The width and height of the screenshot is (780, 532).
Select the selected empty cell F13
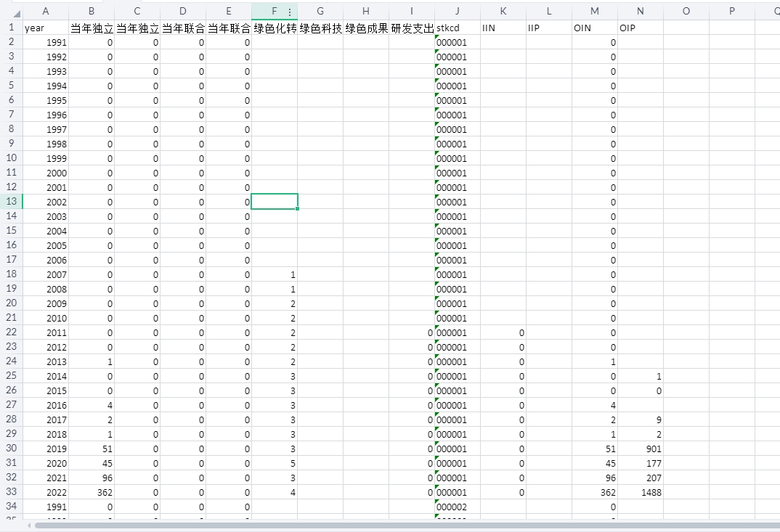pyautogui.click(x=274, y=201)
